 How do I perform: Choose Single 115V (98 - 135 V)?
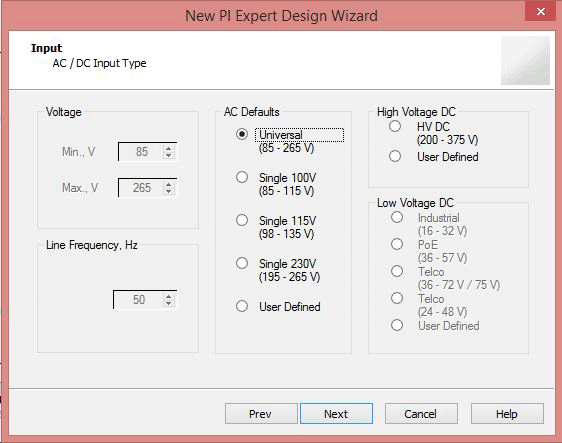pos(242,220)
